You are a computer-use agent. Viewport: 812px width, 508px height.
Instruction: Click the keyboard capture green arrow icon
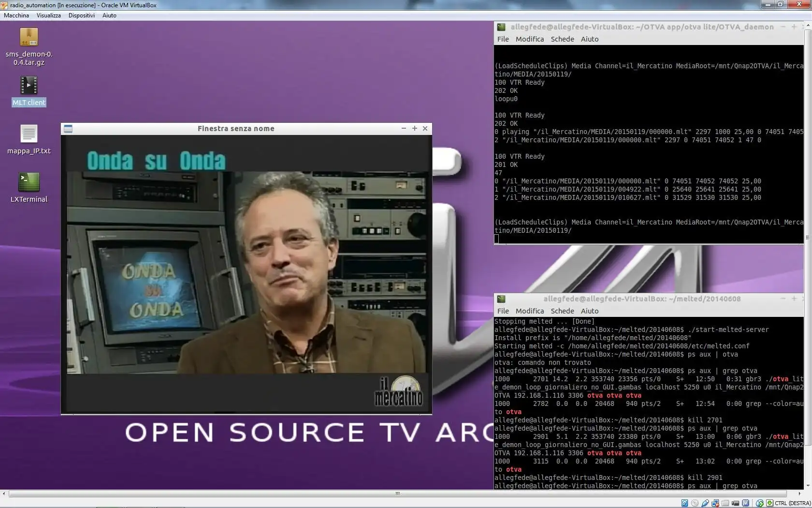(x=770, y=503)
